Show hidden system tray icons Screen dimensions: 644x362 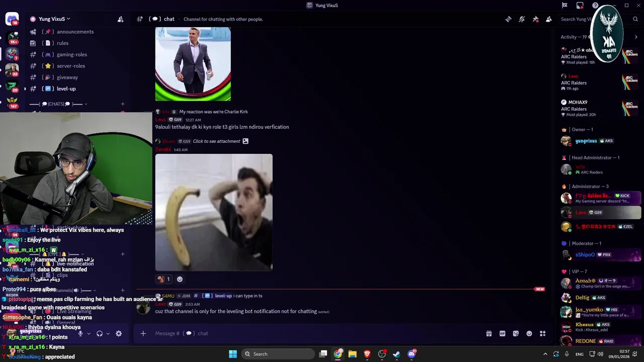pyautogui.click(x=545, y=354)
